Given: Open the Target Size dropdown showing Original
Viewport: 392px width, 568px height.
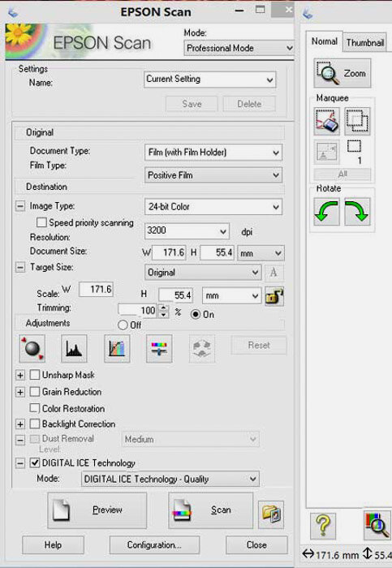Looking at the screenshot, I should click(203, 273).
